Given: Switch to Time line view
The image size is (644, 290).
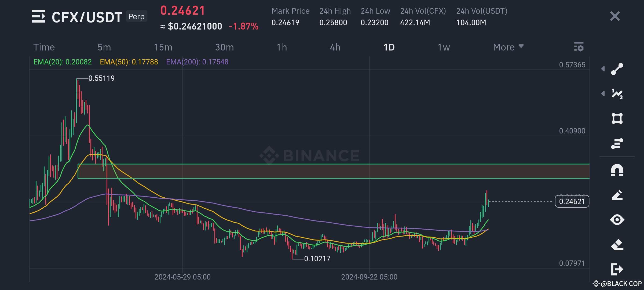Looking at the screenshot, I should coord(44,47).
